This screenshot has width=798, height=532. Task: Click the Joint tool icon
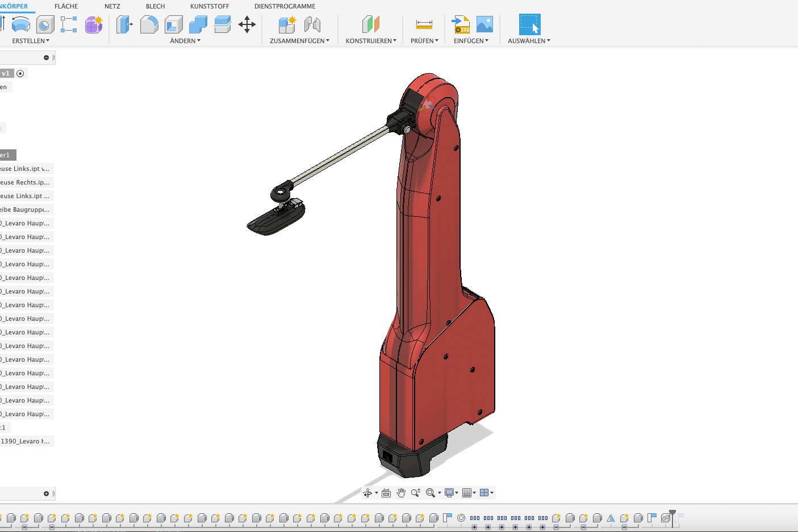tap(312, 24)
